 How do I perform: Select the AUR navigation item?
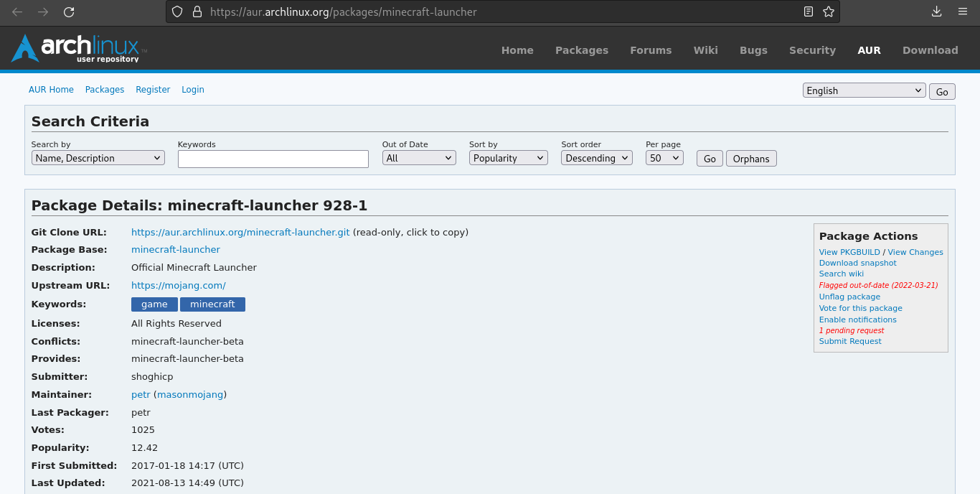coord(869,50)
